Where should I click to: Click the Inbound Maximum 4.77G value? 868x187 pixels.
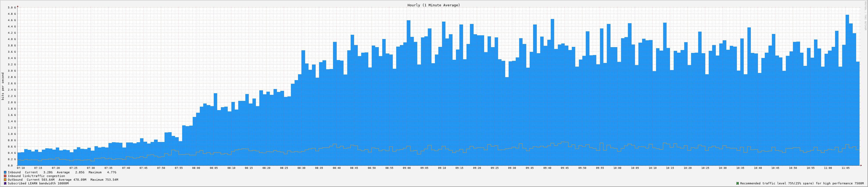pyautogui.click(x=112, y=172)
